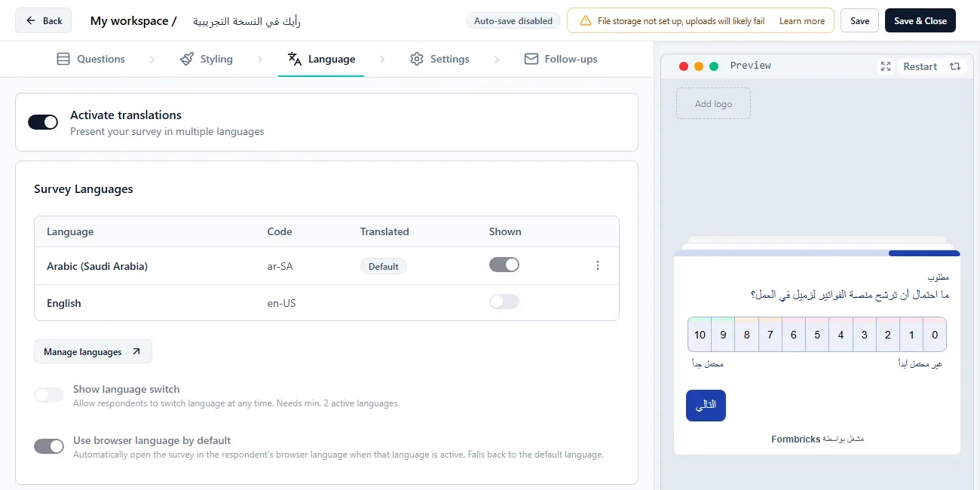Click the Back arrow button

(x=44, y=21)
